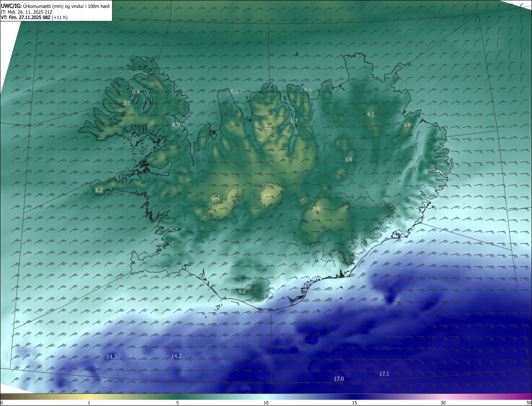This screenshot has height=406, width=532.
Task: Click the 6.7 value label in the north
Action: click(x=294, y=121)
